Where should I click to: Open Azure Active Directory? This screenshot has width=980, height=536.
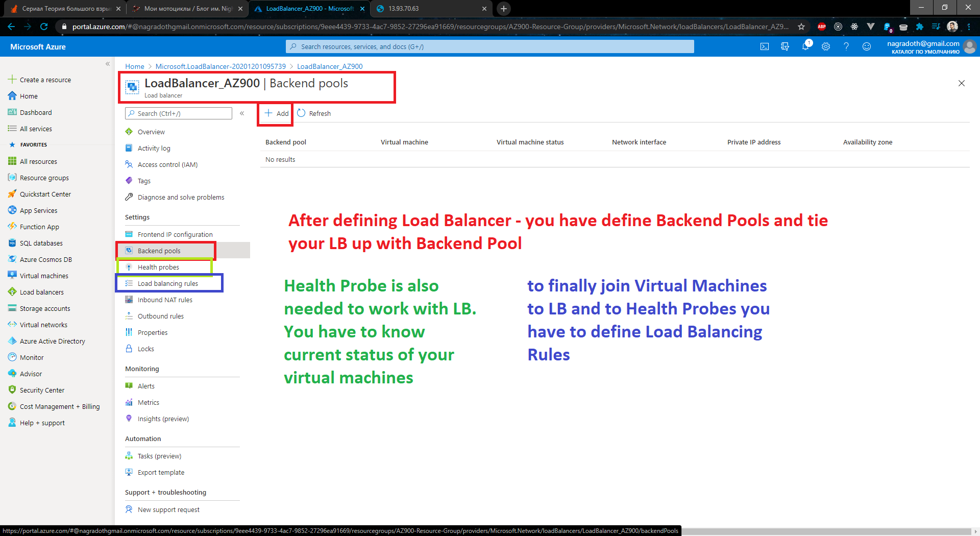tap(46, 341)
